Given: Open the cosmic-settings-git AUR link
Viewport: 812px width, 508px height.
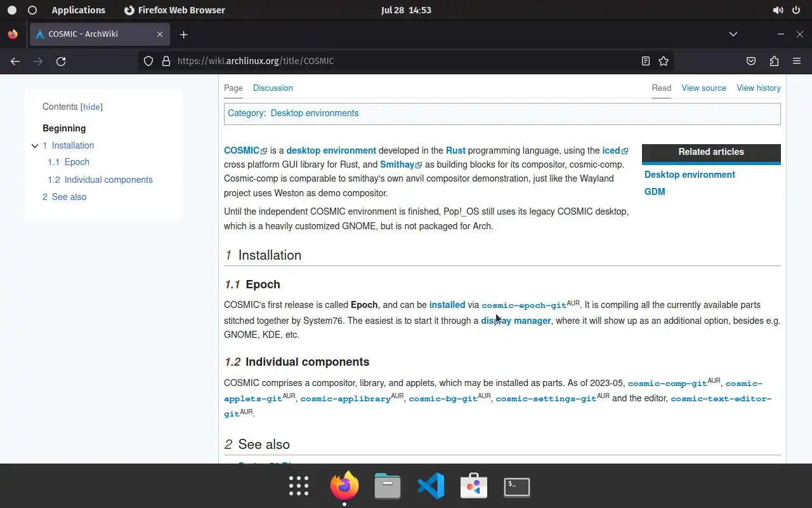Looking at the screenshot, I should pos(546,399).
